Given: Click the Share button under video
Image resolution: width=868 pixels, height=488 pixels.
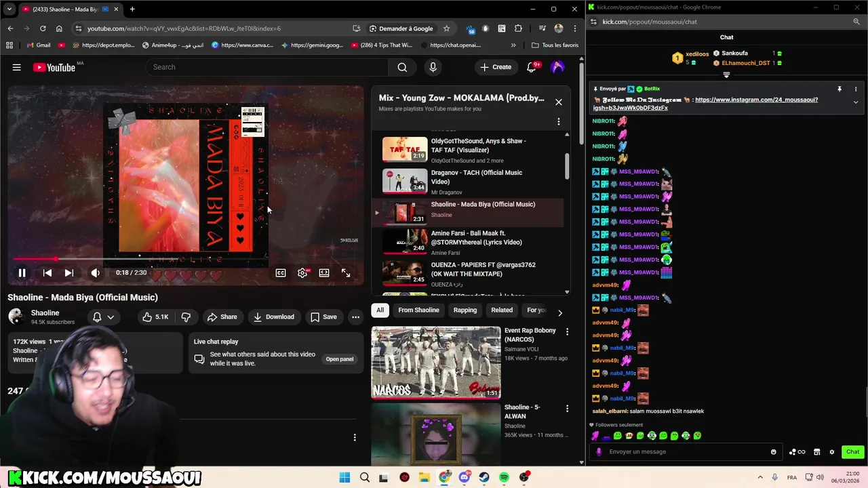Looking at the screenshot, I should pyautogui.click(x=222, y=317).
